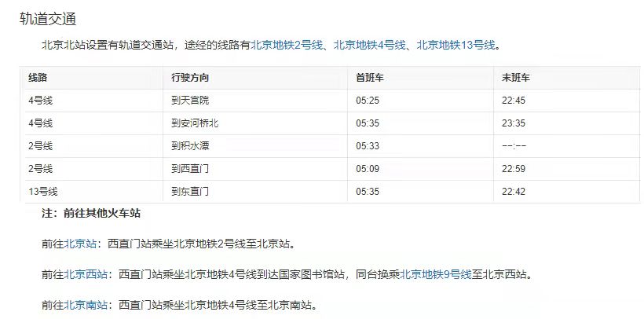Click the 轨道交通 section heading

pos(48,20)
